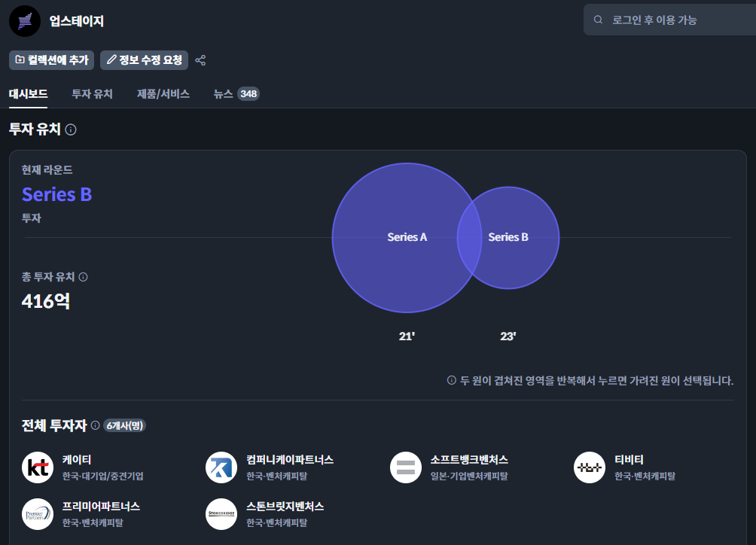756x545 pixels.
Task: Open investor 케이티 name link
Action: click(77, 460)
